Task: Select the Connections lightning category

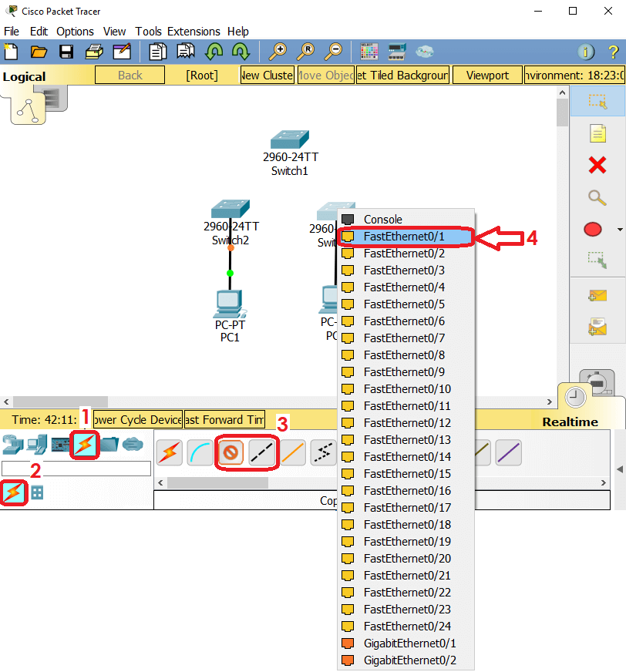Action: click(x=85, y=445)
